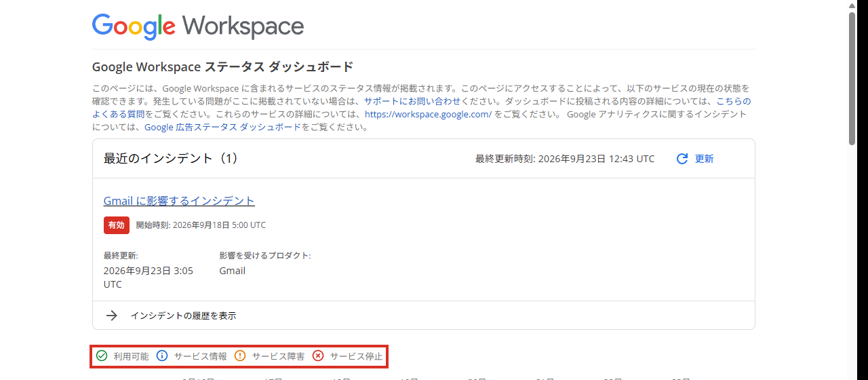Click the 最終更新時刻 timestamp text
Viewport: 868px width, 380px height.
(x=565, y=159)
